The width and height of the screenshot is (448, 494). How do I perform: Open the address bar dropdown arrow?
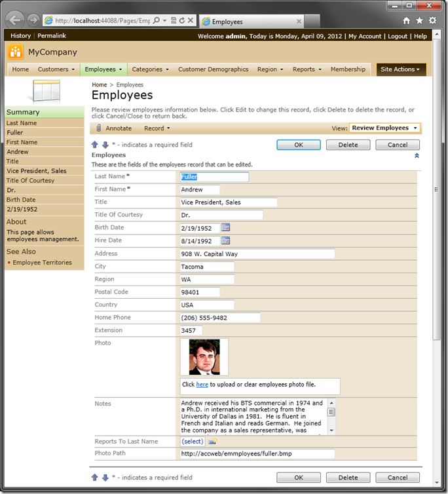tap(164, 20)
